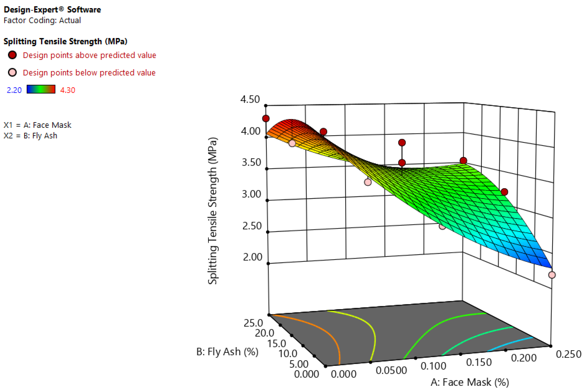The width and height of the screenshot is (584, 392).
Task: Select the red design point on the left vertical axis
Action: pyautogui.click(x=266, y=119)
